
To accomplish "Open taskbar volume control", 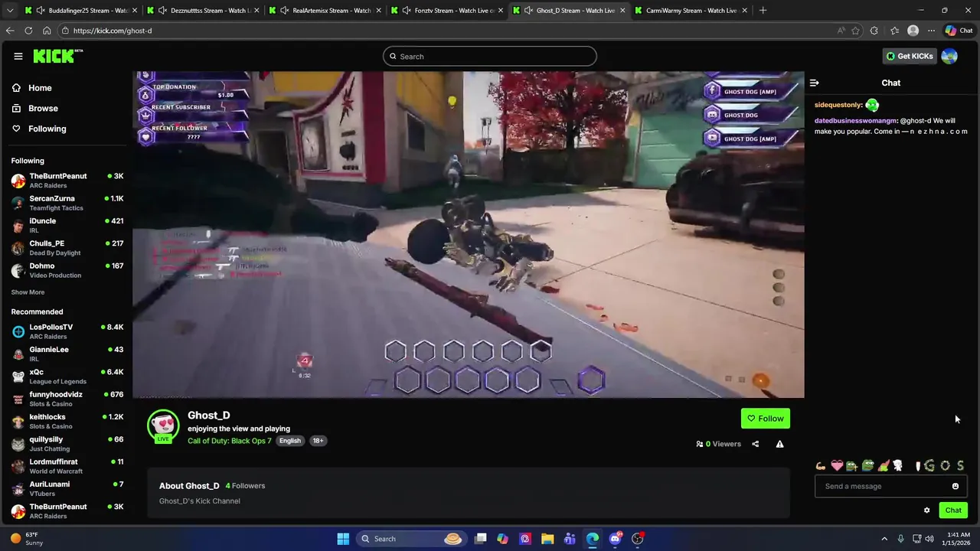I will pos(929,539).
